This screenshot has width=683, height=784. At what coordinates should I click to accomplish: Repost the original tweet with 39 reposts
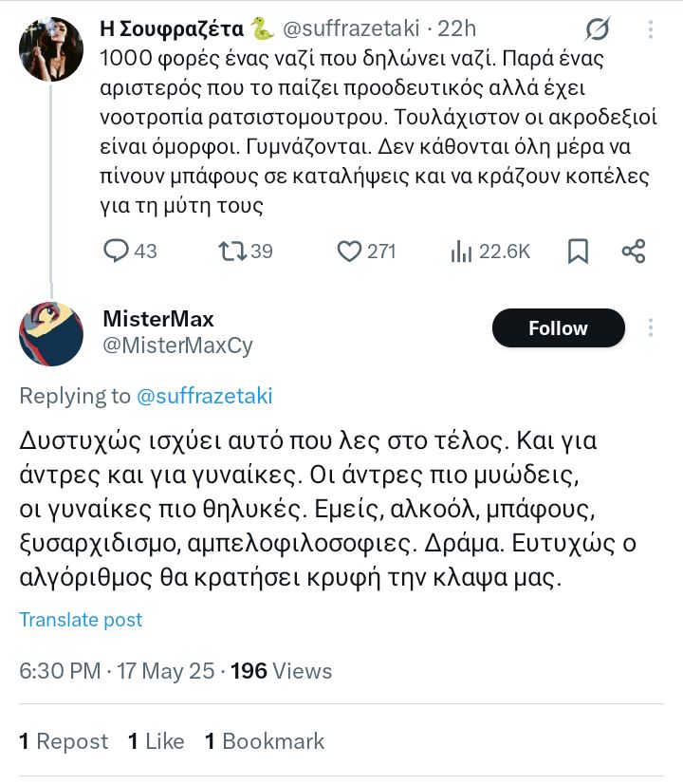coord(232,252)
